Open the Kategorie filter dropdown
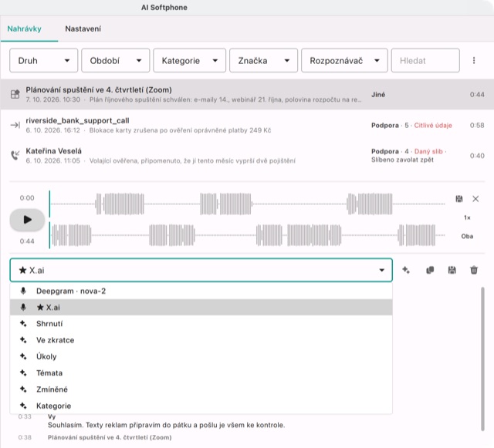 tap(189, 60)
